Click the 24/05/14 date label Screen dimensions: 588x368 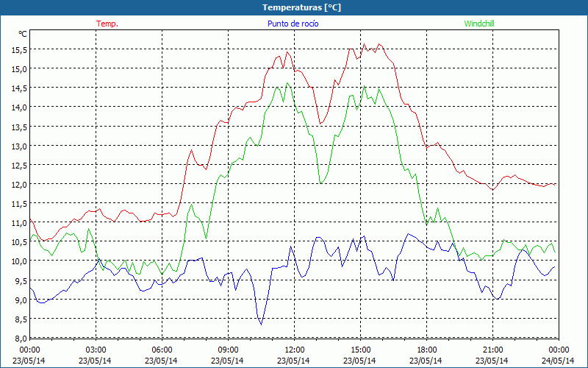click(559, 361)
